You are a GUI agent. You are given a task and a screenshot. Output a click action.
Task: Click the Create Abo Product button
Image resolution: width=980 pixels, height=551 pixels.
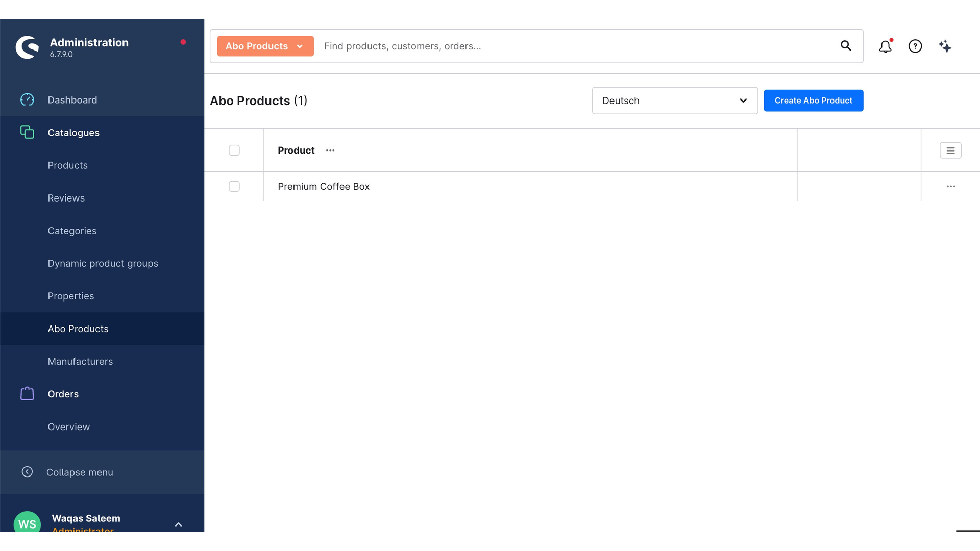click(x=813, y=101)
